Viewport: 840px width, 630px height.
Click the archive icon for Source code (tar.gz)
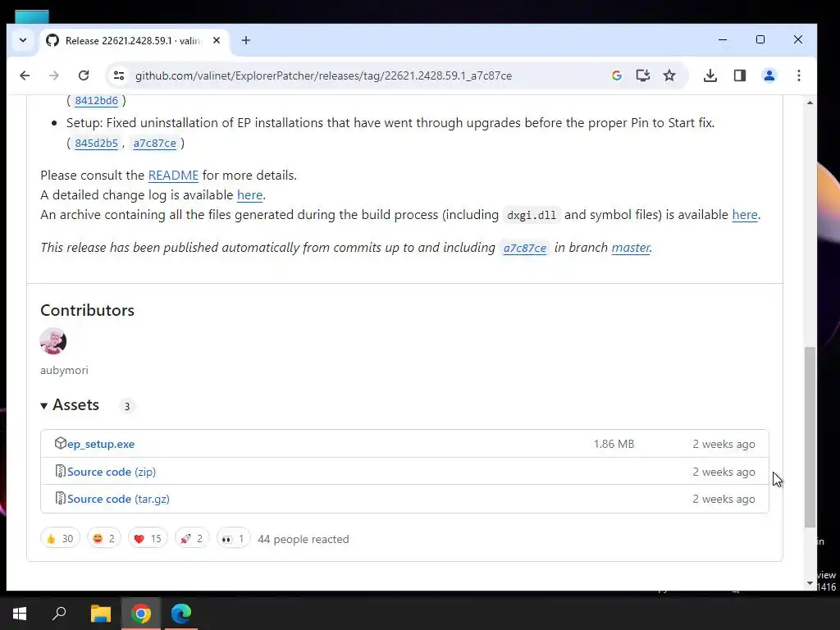point(61,498)
